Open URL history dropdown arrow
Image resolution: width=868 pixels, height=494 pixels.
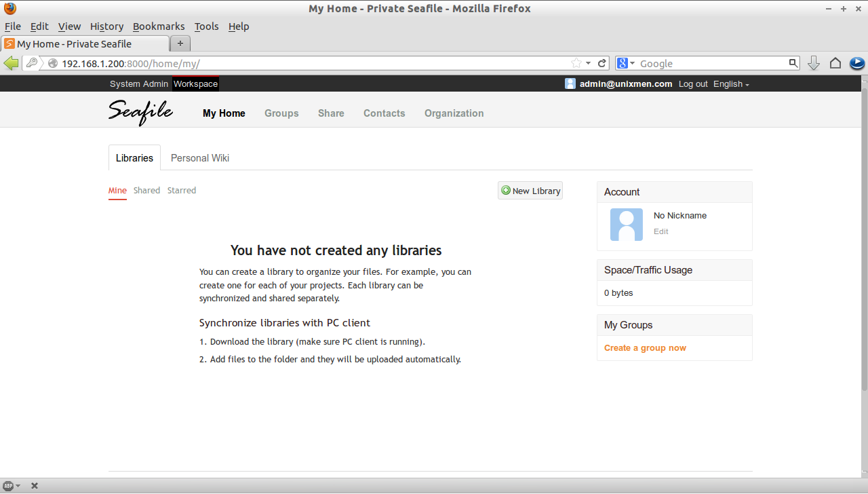coord(589,63)
